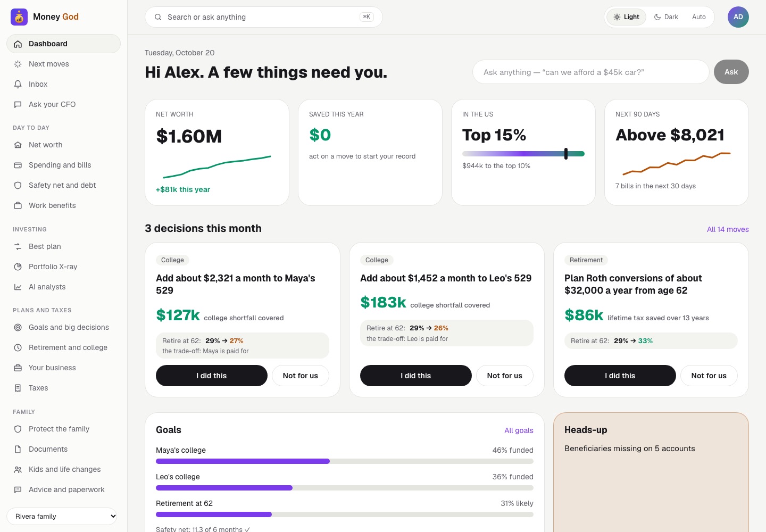
Task: Click the Ask anything car question field
Action: pyautogui.click(x=591, y=72)
